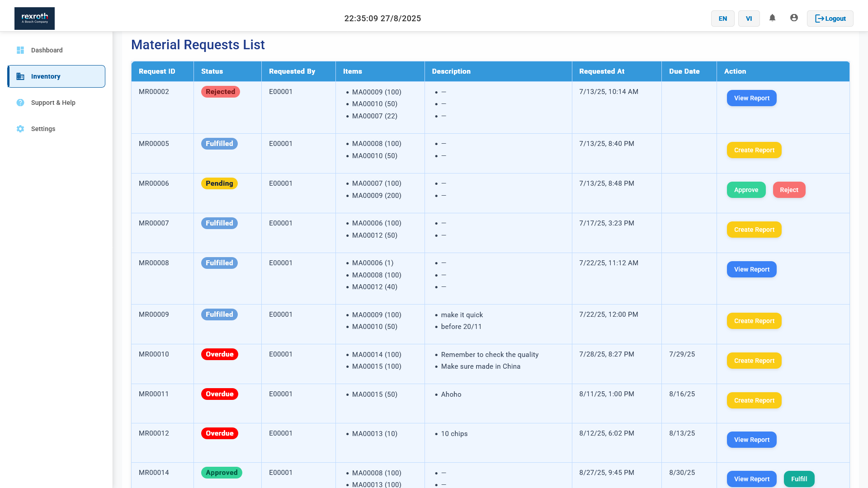This screenshot has width=868, height=488.
Task: Open the Dashboard menu item
Action: point(47,50)
